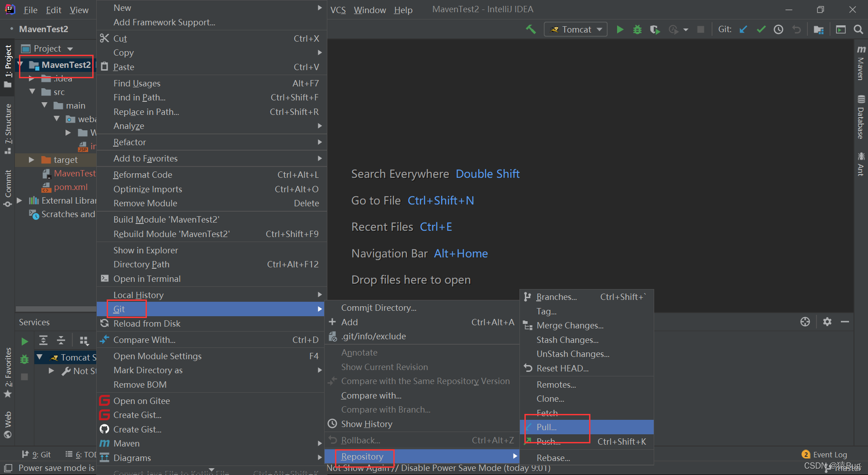Click Open on Gitee context entry

212,401
